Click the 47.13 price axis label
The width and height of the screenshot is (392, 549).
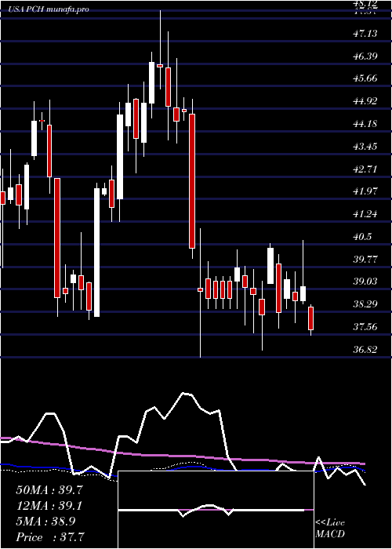(x=366, y=34)
